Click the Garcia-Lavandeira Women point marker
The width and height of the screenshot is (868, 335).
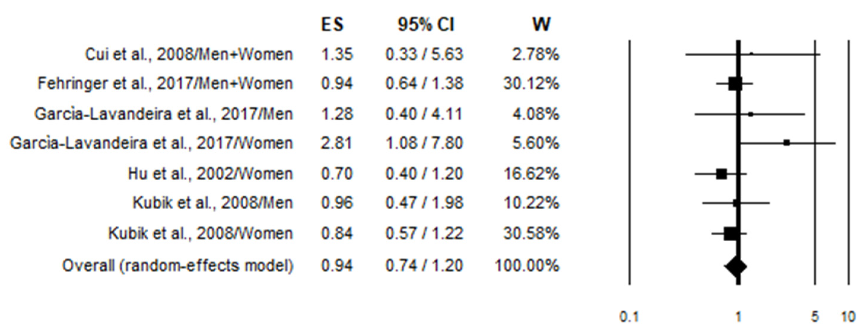786,143
